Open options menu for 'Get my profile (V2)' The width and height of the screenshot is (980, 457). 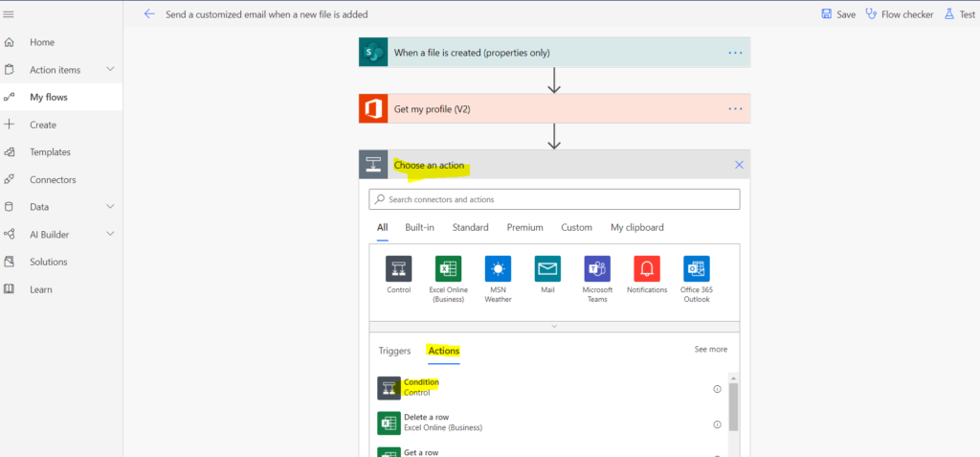736,109
